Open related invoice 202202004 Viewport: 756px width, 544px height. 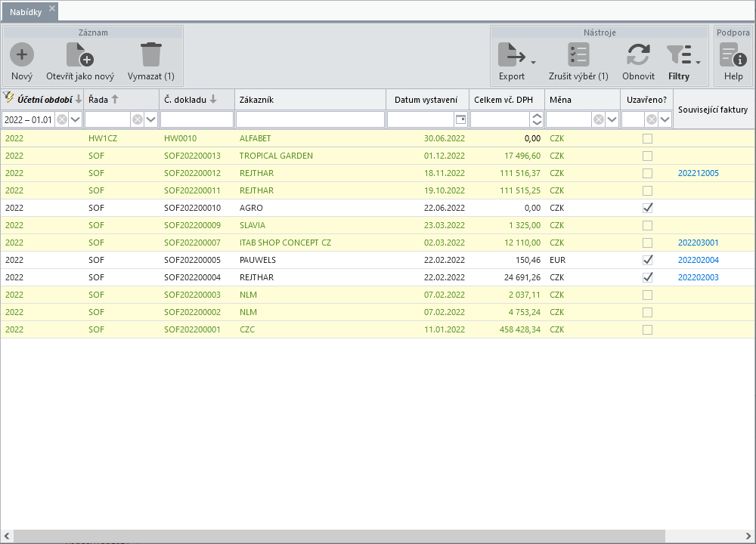pos(698,260)
